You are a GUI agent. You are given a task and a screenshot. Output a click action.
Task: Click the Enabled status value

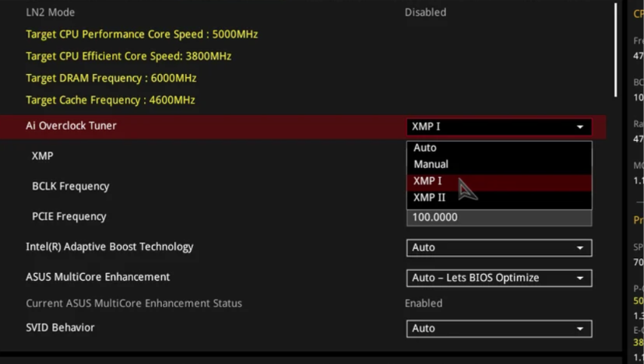[424, 303]
